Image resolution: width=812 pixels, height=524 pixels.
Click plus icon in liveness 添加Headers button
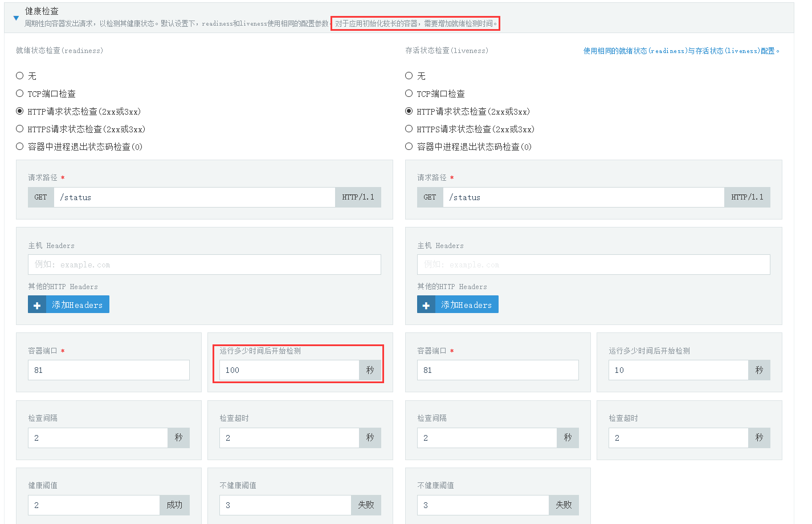coord(426,305)
